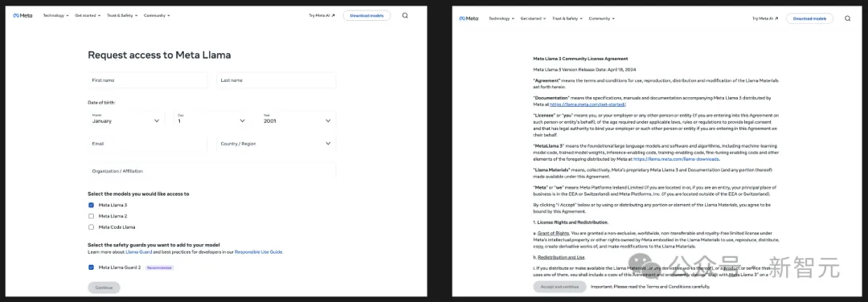Focus the First name field
868x302 pixels.
148,80
